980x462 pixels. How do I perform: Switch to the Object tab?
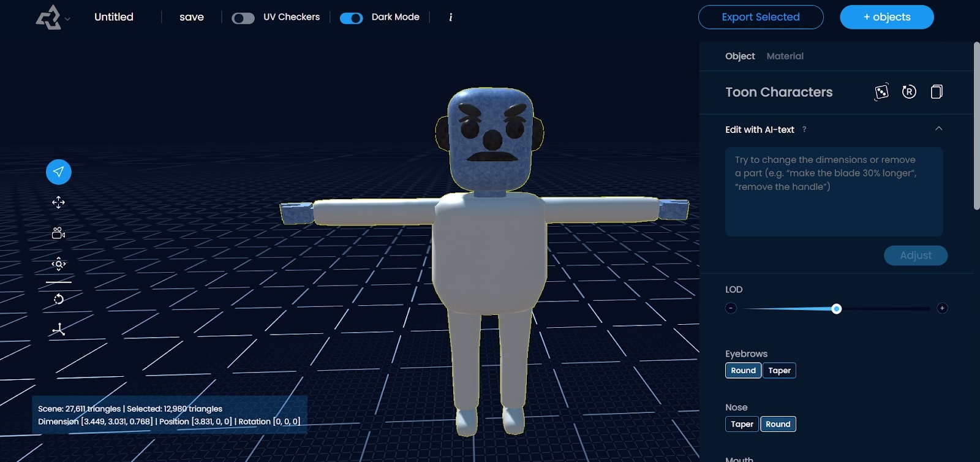pos(740,56)
